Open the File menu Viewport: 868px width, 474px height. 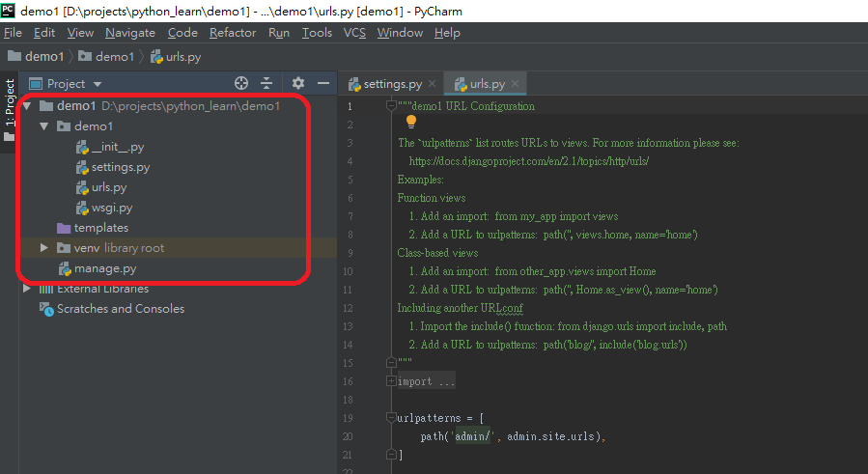pos(13,33)
